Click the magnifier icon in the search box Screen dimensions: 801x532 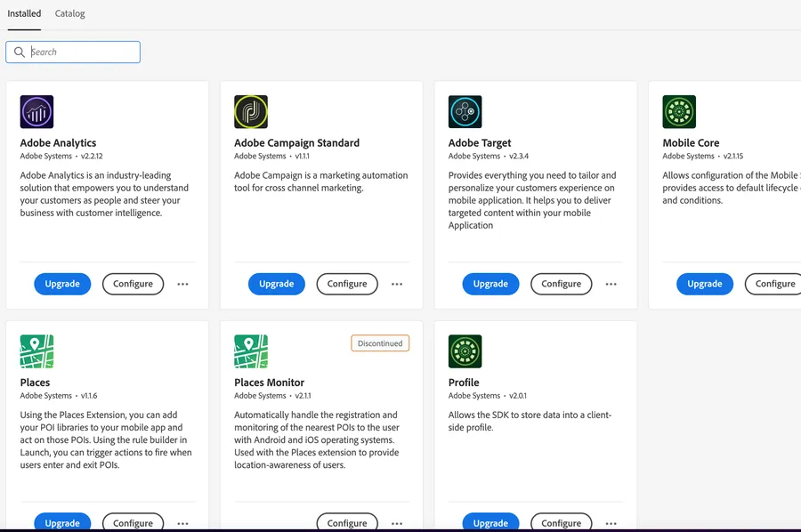coord(20,52)
